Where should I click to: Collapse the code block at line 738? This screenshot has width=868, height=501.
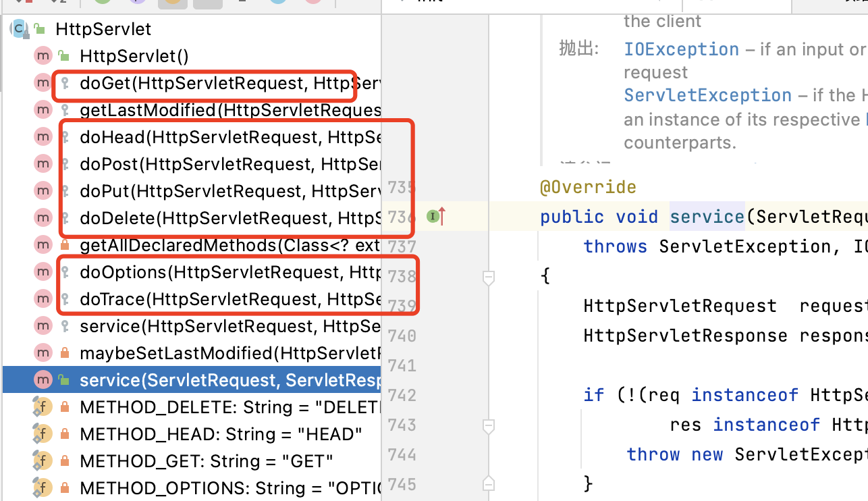489,277
